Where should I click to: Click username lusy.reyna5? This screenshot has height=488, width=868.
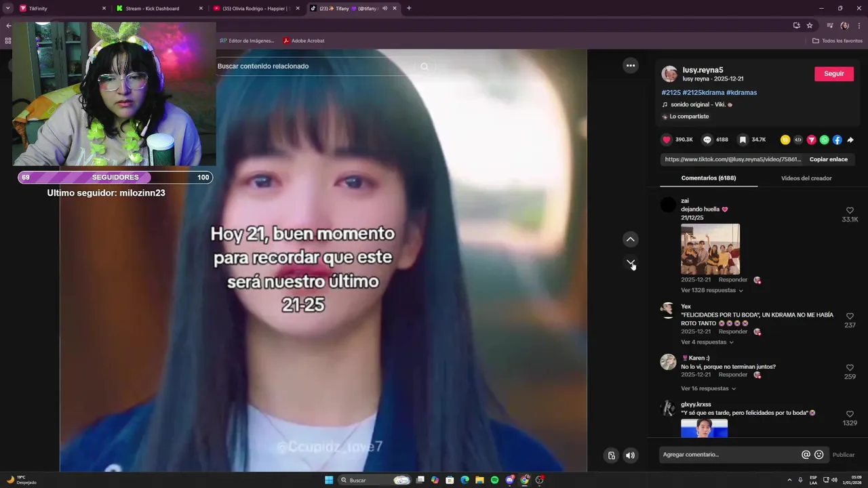[x=703, y=70]
